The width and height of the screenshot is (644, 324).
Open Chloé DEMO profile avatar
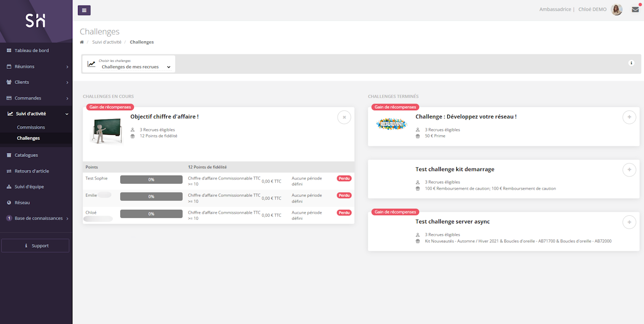616,10
